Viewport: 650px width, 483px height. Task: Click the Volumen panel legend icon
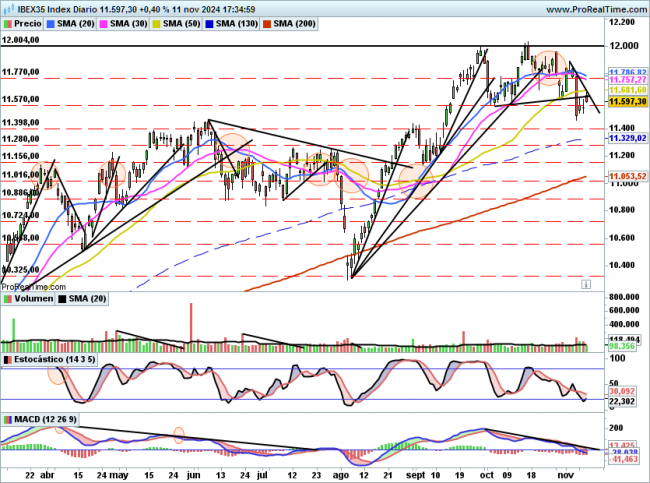[9, 298]
